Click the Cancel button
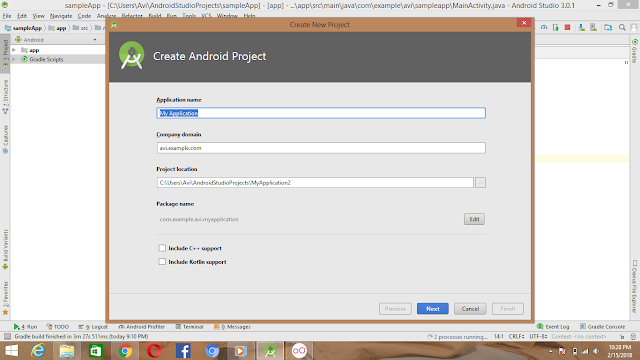Screen dimensions: 640x360 pos(470,309)
